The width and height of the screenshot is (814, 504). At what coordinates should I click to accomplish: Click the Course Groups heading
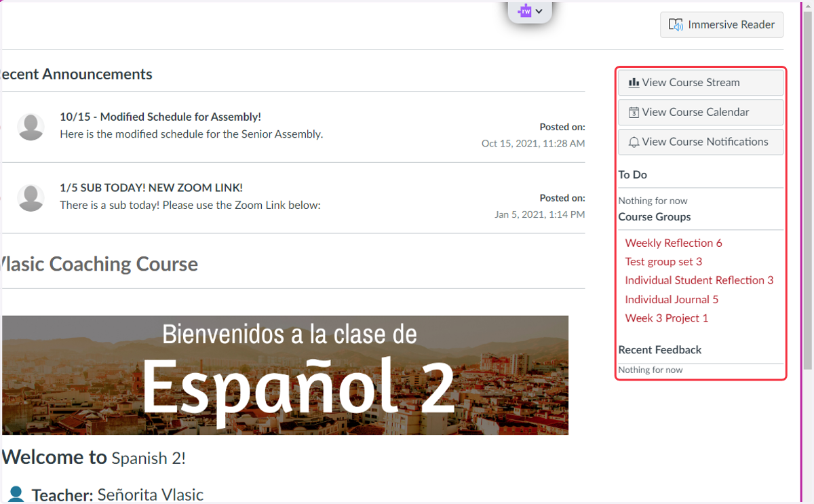[x=655, y=217]
